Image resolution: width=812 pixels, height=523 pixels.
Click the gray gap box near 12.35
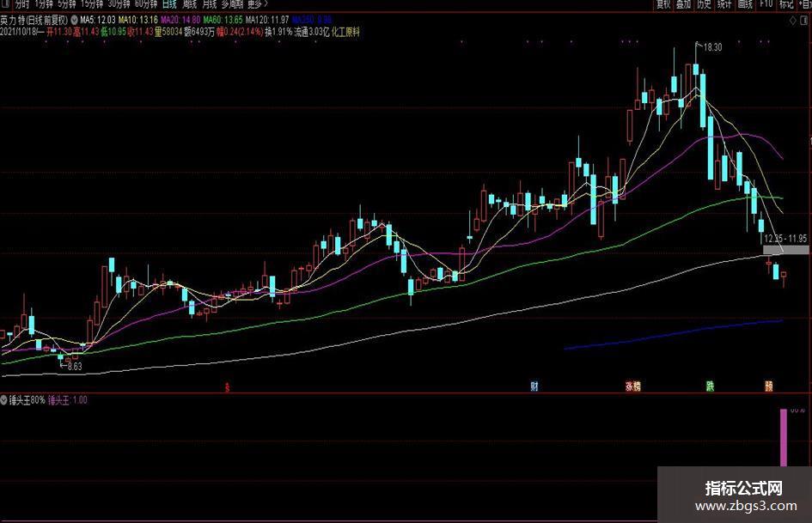[785, 250]
